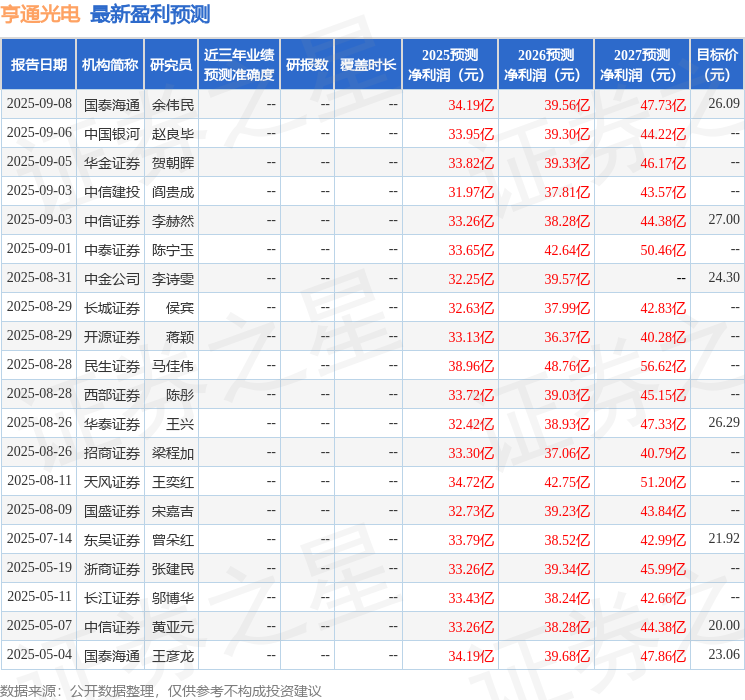Click target price 20.00

[x=724, y=625]
